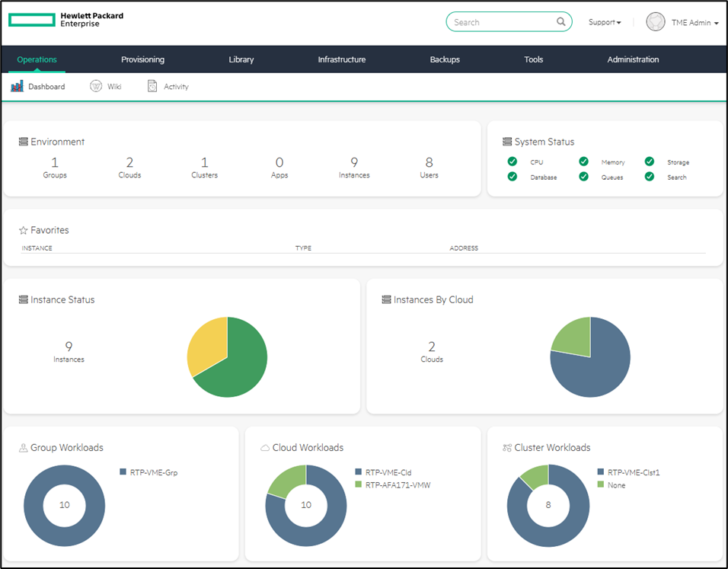Click the RTP-AFA171-VMW green legend swatch
The width and height of the screenshot is (728, 569).
[x=358, y=484]
